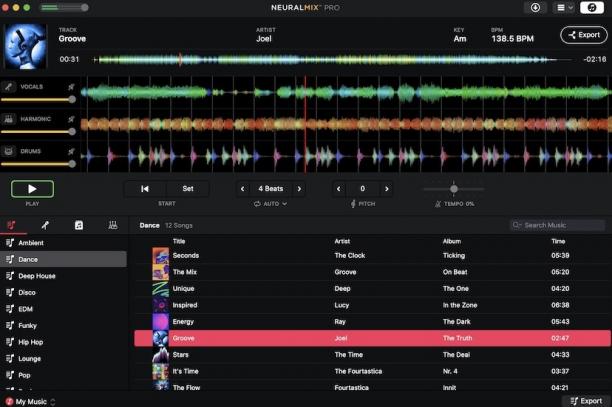Image resolution: width=612 pixels, height=407 pixels.
Task: Increase the loop beat length
Action: coord(299,189)
